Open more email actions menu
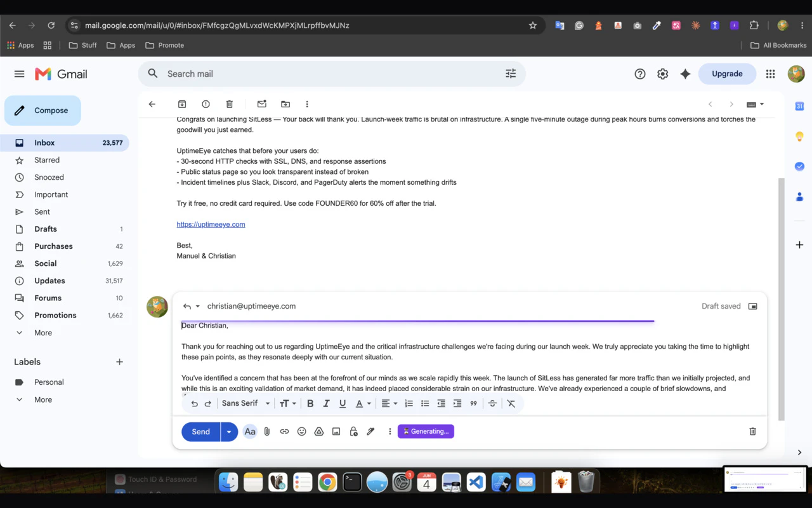 click(307, 104)
